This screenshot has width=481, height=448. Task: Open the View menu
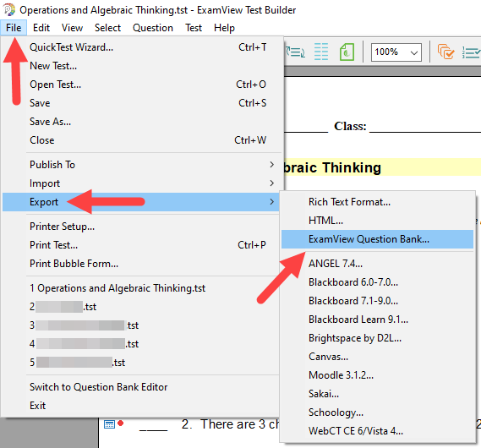click(x=72, y=28)
